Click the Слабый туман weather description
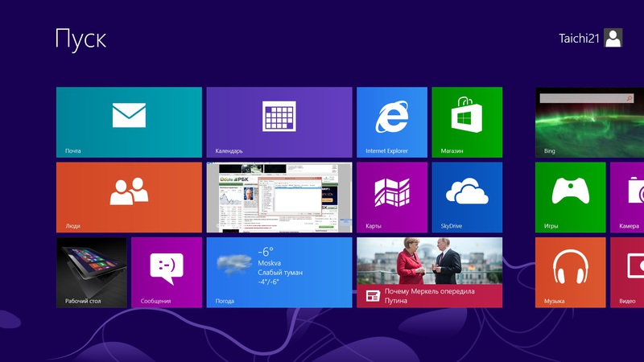 (x=280, y=273)
